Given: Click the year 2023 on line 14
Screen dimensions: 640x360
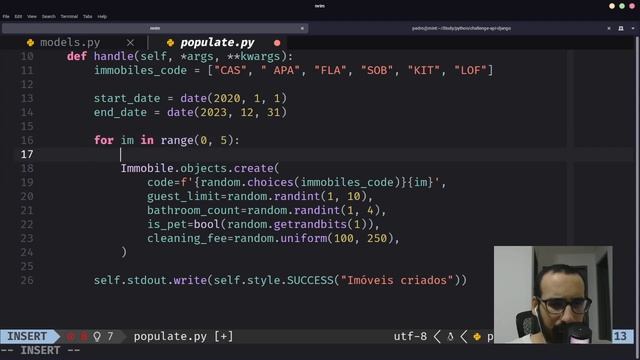Looking at the screenshot, I should click(x=213, y=112).
